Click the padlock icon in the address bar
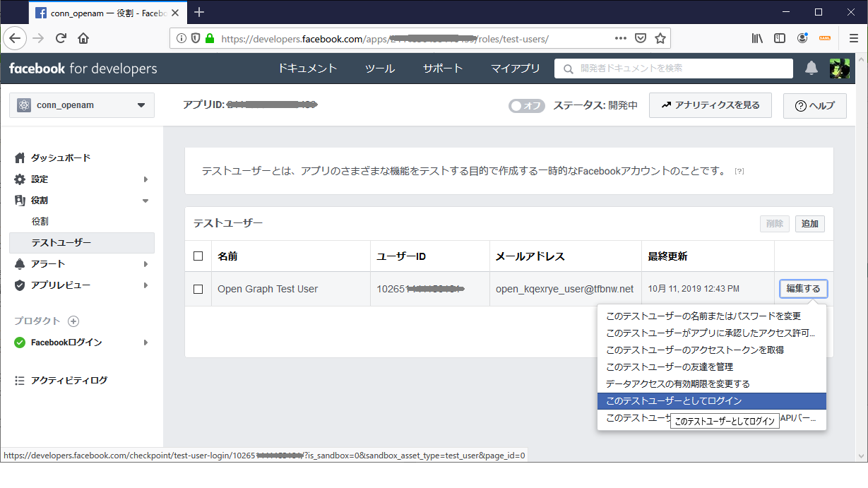Viewport: 868px width, 488px height. click(x=210, y=38)
